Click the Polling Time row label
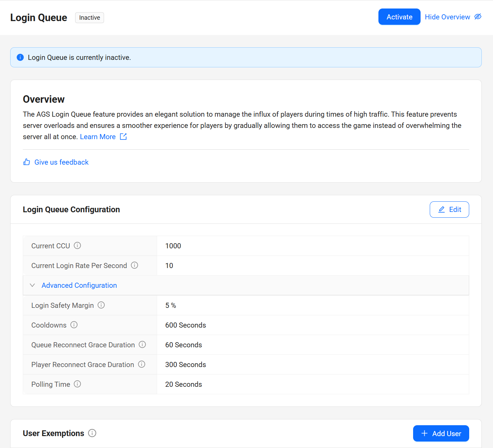 click(51, 384)
